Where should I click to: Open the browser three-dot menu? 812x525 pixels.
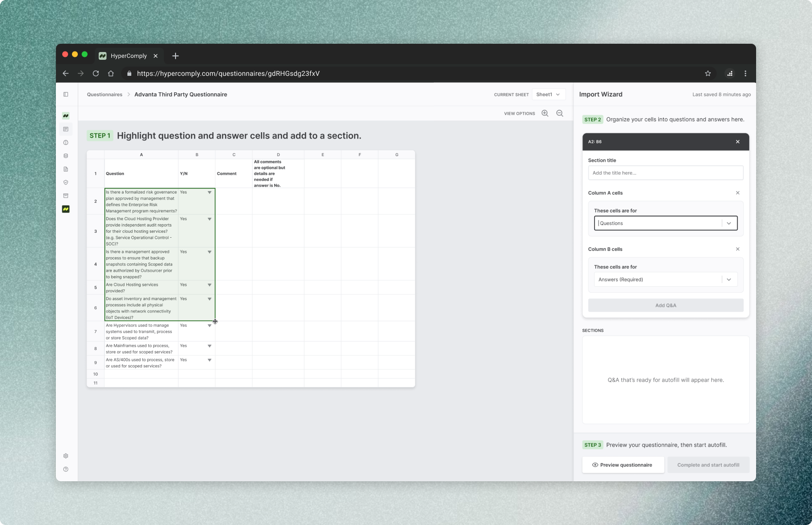point(745,73)
